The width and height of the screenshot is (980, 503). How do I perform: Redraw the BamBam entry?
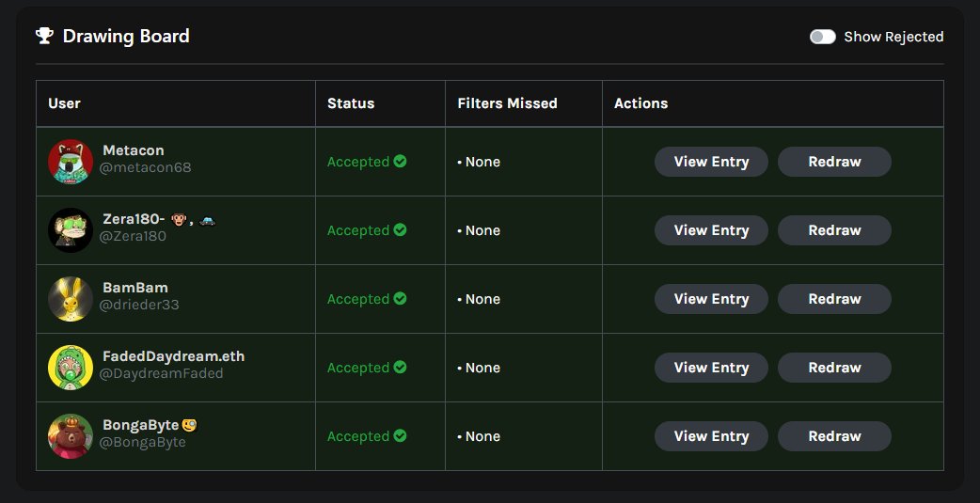834,299
